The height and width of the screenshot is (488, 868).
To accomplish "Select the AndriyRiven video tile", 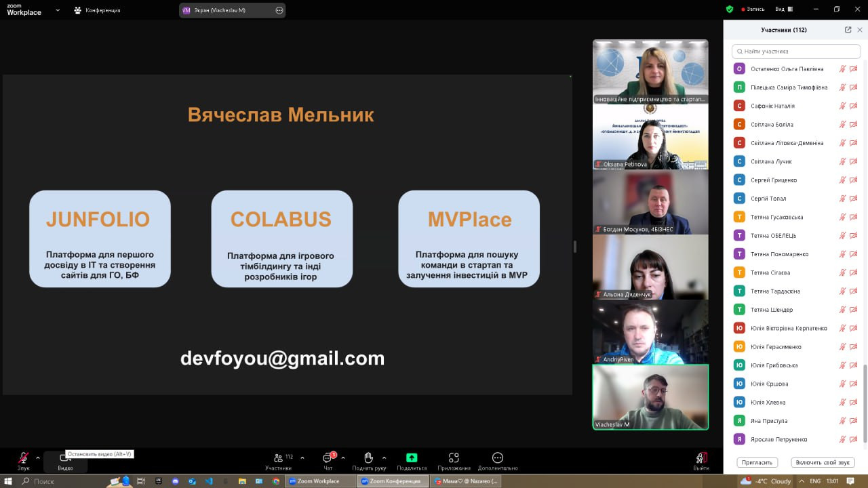I will [x=650, y=332].
